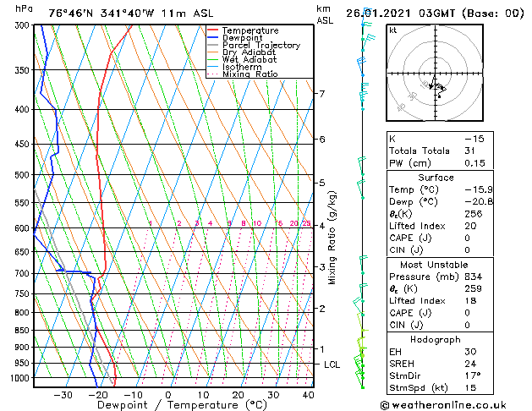Click the hodograph center wind trace
Viewport: 532px width, 411px height.
(438, 88)
